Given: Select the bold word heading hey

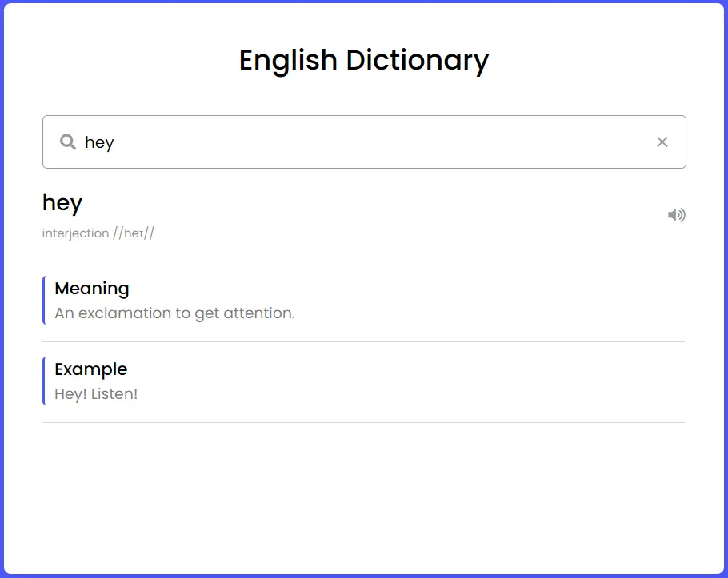Looking at the screenshot, I should [x=62, y=203].
